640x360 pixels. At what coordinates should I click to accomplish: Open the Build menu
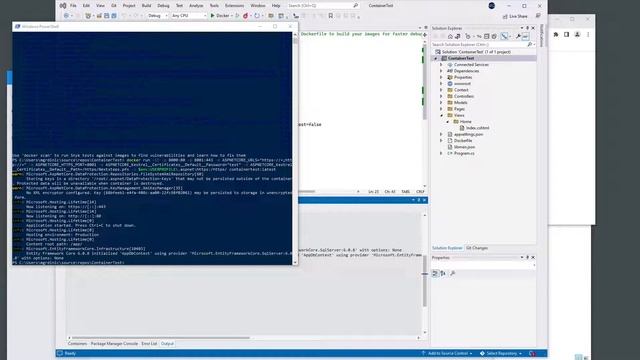147,6
